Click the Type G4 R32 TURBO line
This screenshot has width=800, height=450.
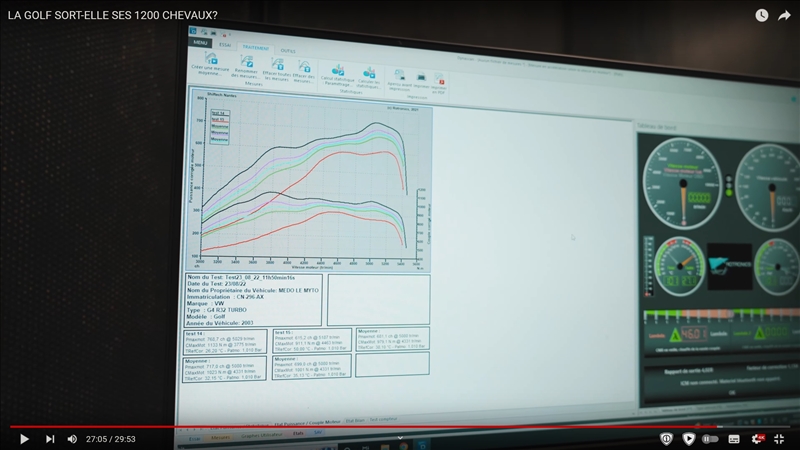(x=216, y=310)
